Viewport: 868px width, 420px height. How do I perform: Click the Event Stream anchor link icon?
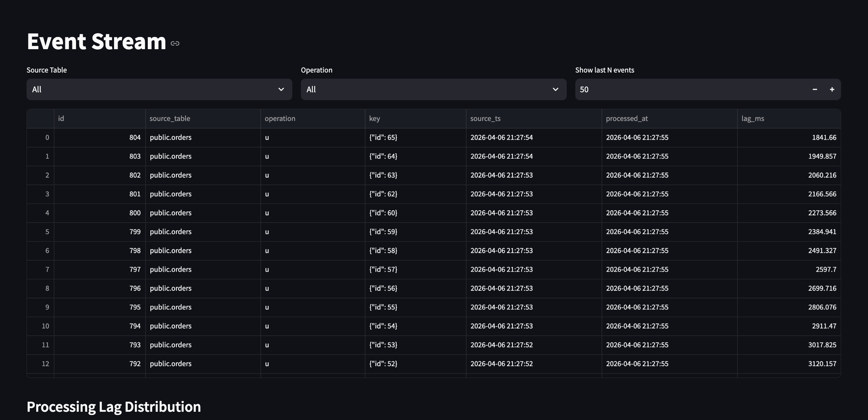175,43
